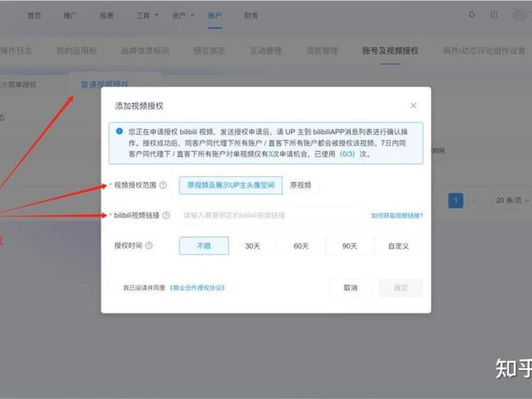The width and height of the screenshot is (532, 399).
Task: Switch to 互动管理 tab
Action: 266,51
